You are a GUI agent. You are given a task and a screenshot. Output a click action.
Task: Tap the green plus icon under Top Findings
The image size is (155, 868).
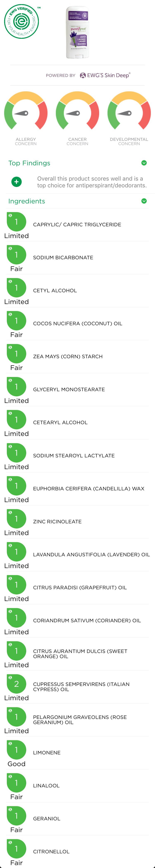(x=17, y=182)
